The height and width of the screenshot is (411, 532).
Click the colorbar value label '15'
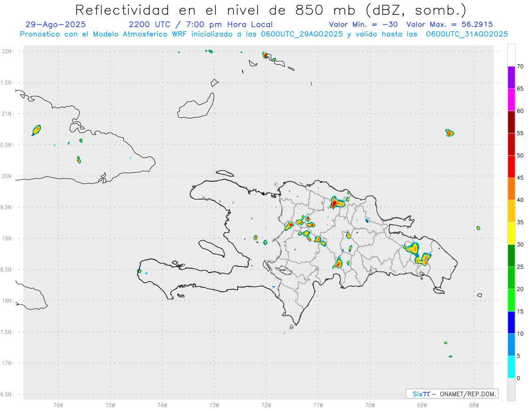point(521,311)
